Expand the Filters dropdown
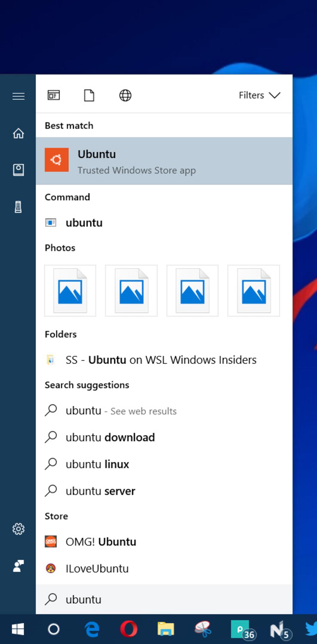Image resolution: width=317 pixels, height=644 pixels. 259,95
